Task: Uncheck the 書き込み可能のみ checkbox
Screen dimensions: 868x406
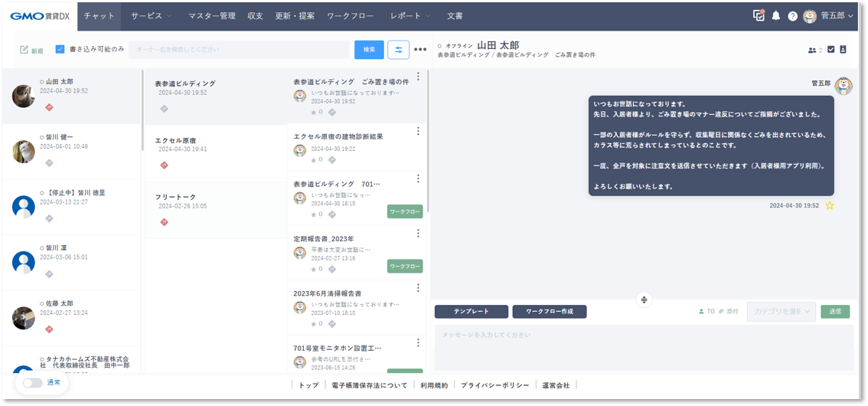Action: [x=60, y=49]
